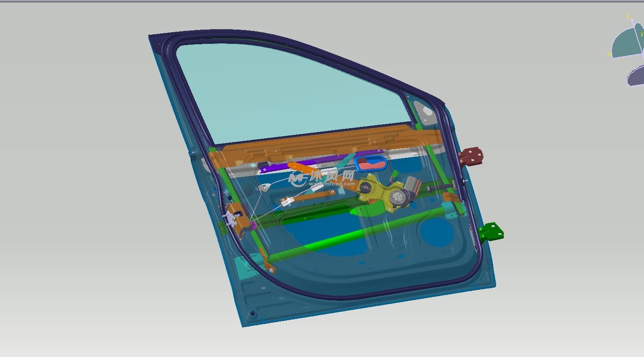Select the blue inner door handle
The width and height of the screenshot is (644, 357).
371,163
